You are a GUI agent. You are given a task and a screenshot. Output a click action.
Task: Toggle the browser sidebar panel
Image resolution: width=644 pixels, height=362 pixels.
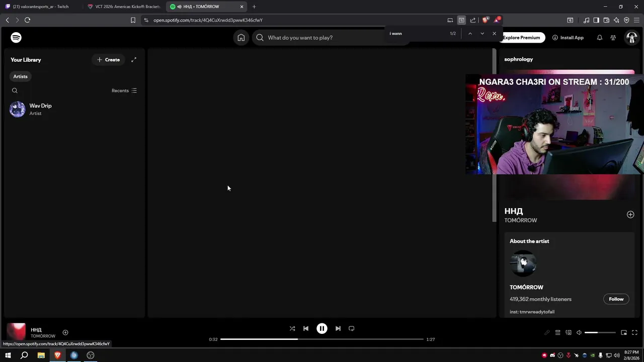596,20
